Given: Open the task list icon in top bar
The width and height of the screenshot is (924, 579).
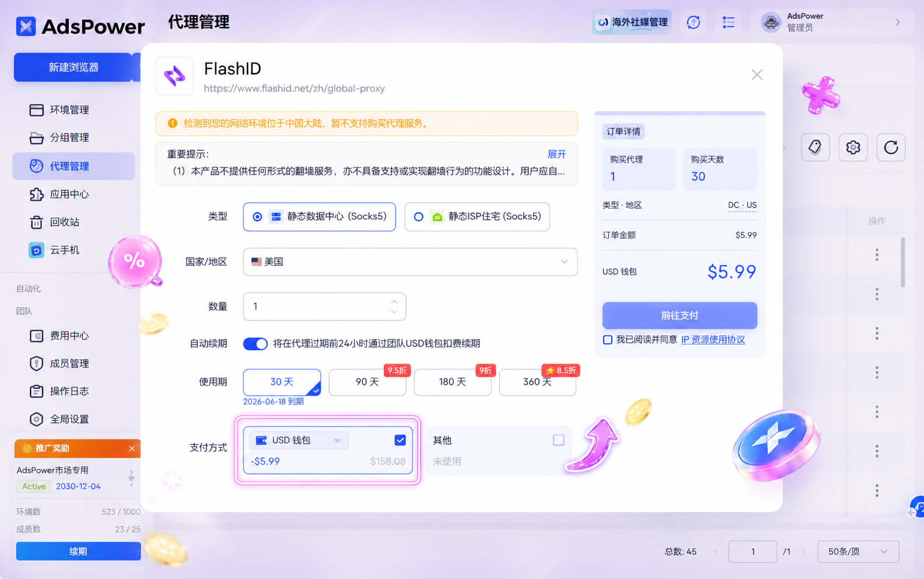Looking at the screenshot, I should click(728, 22).
